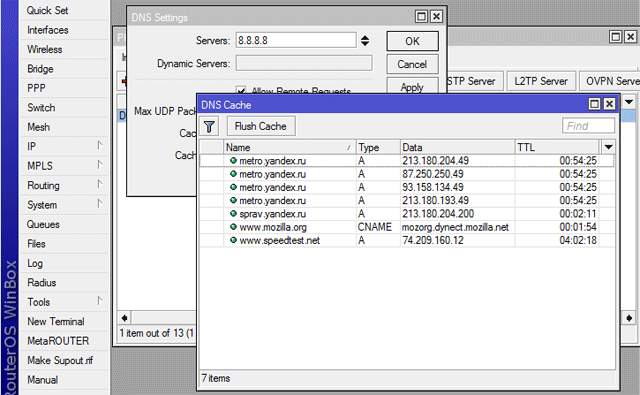Expand the IP submenu
The image size is (640, 395).
(99, 145)
